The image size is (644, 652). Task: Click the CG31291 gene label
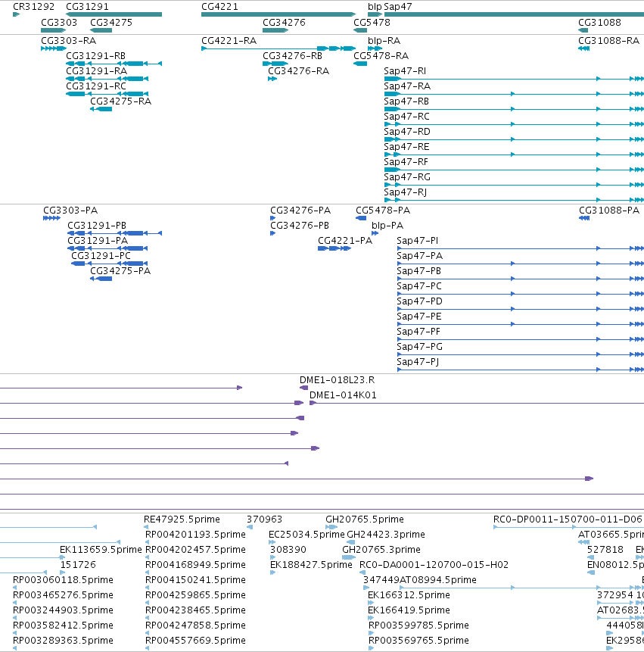pyautogui.click(x=87, y=7)
